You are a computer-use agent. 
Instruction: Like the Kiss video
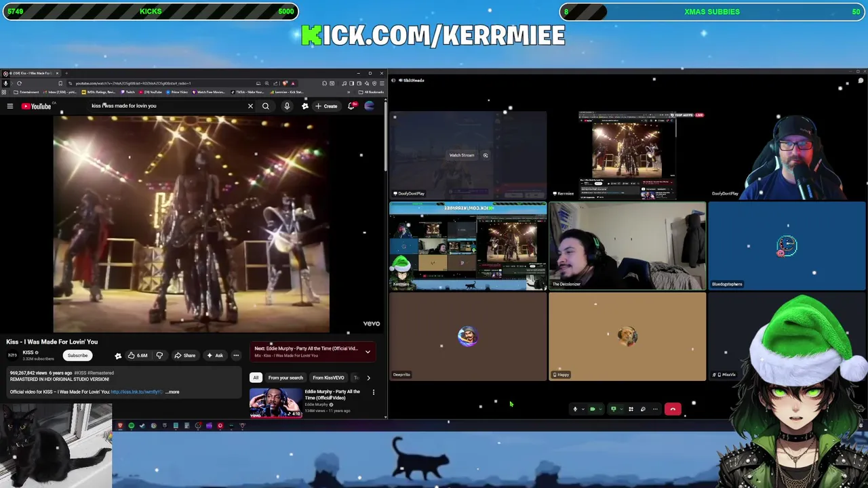pyautogui.click(x=137, y=355)
